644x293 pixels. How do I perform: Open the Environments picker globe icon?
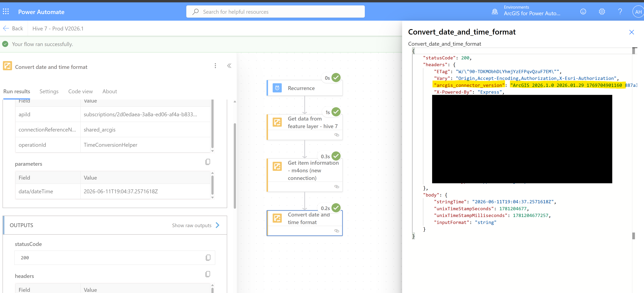coord(495,12)
